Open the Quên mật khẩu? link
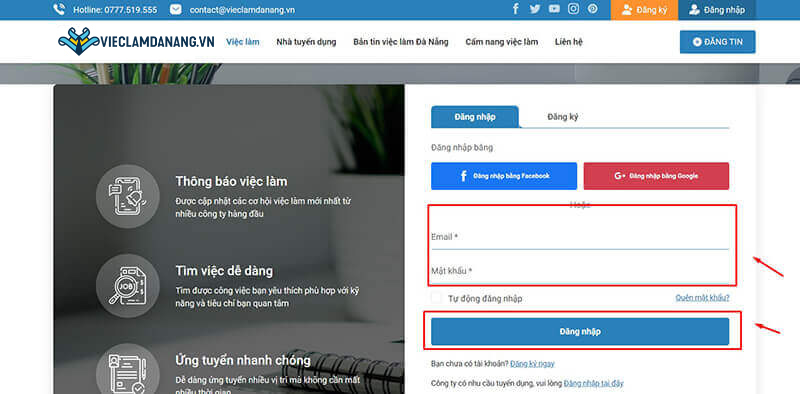 [702, 298]
